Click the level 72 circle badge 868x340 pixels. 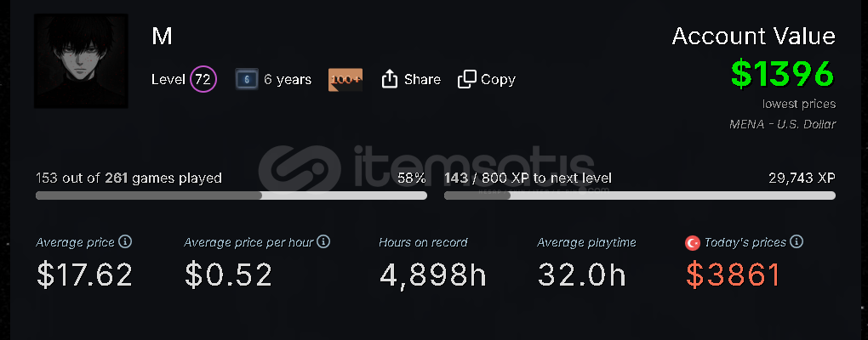pos(203,80)
